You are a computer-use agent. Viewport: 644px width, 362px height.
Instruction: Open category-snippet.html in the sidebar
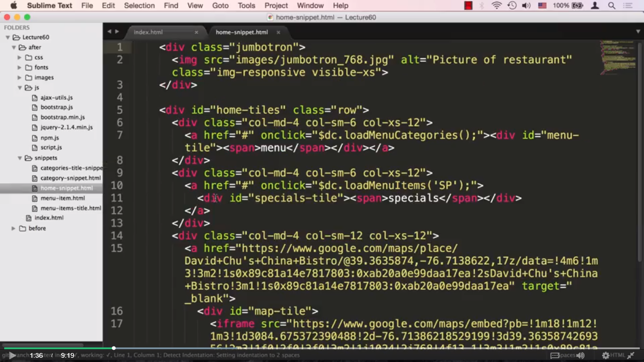pos(71,178)
